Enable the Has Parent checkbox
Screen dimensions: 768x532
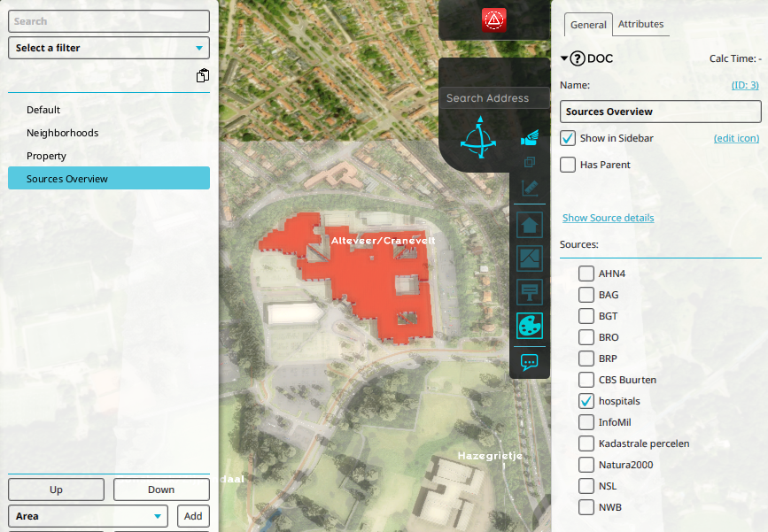click(x=569, y=165)
